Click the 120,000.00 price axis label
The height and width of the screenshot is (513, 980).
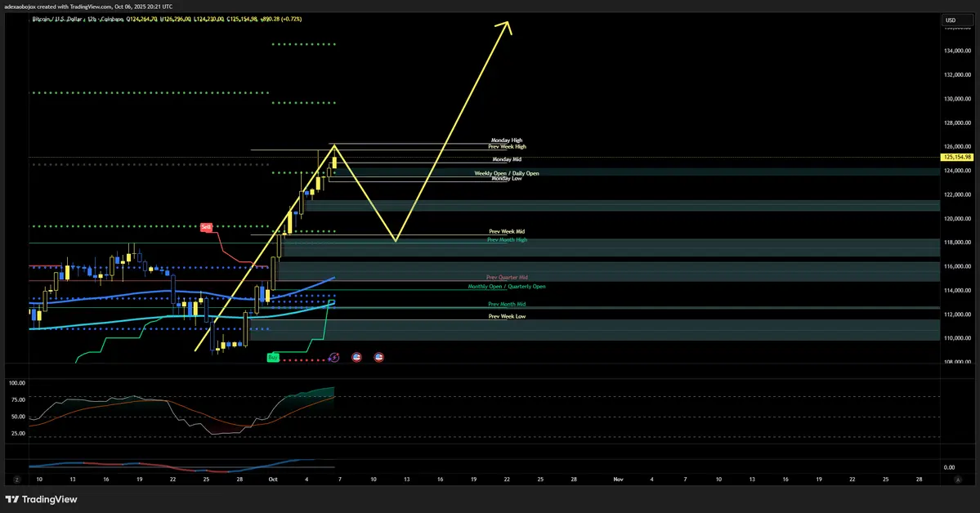(957, 219)
